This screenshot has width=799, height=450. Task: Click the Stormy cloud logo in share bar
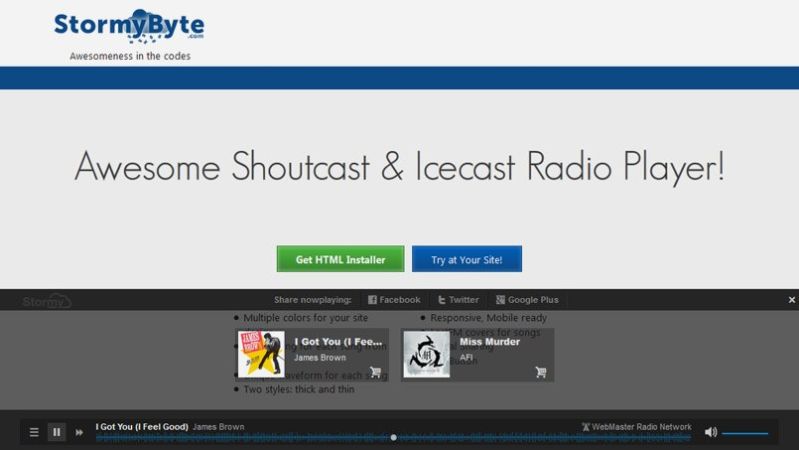(x=47, y=301)
